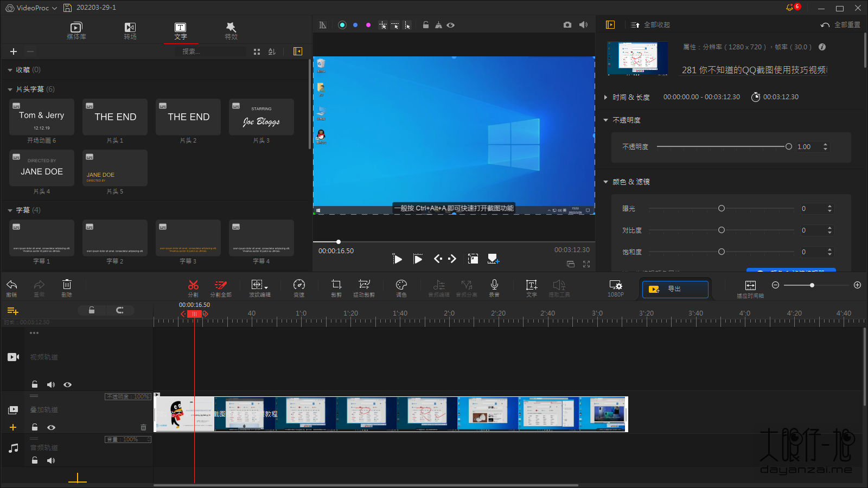
Task: Select the 裁剪 crop tool
Action: click(336, 288)
